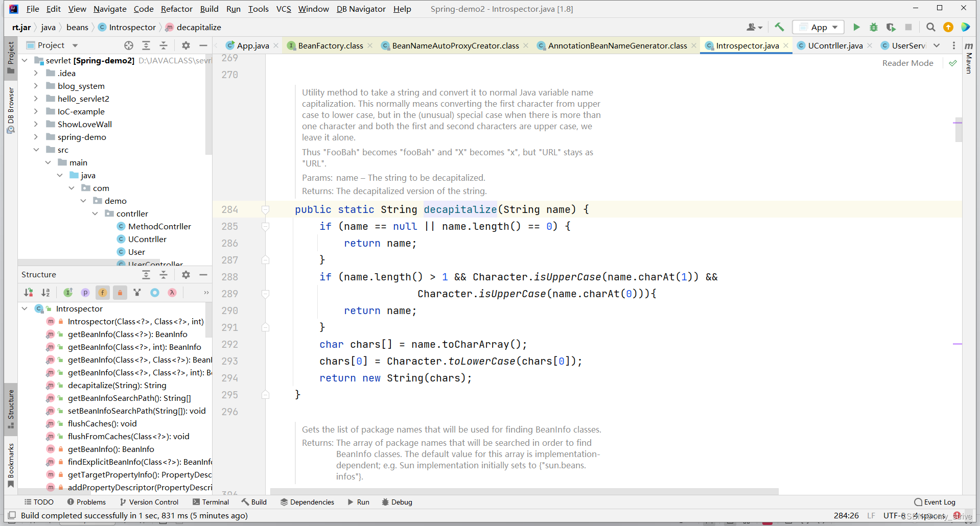This screenshot has height=526, width=980.
Task: Open the Maven tool window on the right
Action: point(969,58)
